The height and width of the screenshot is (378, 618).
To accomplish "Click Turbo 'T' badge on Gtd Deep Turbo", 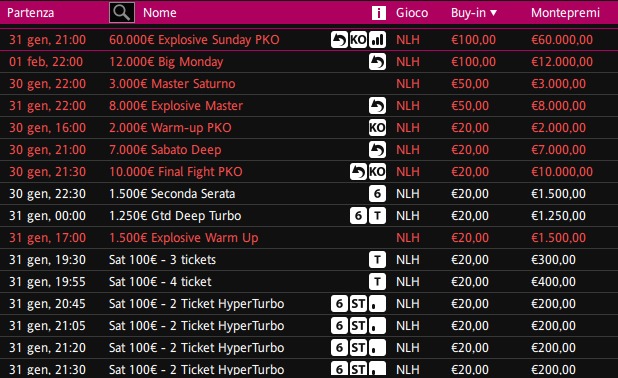I will pos(377,216).
